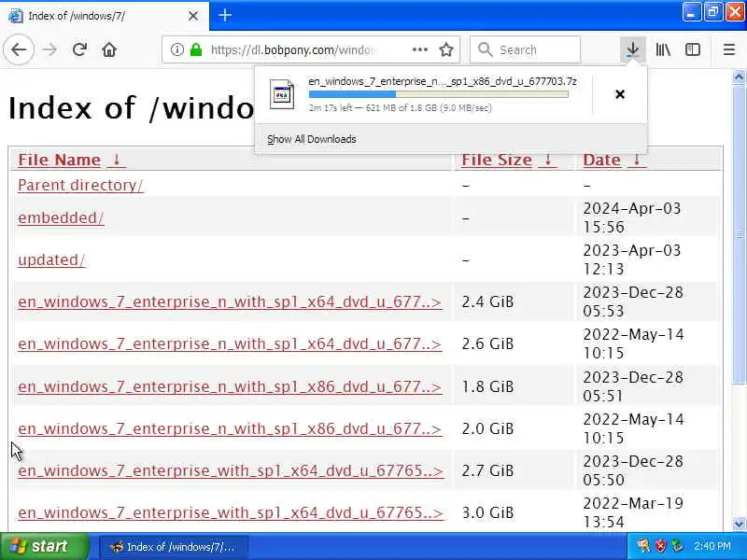Click the scrollbar up arrow
This screenshot has width=747, height=560.
point(739,77)
